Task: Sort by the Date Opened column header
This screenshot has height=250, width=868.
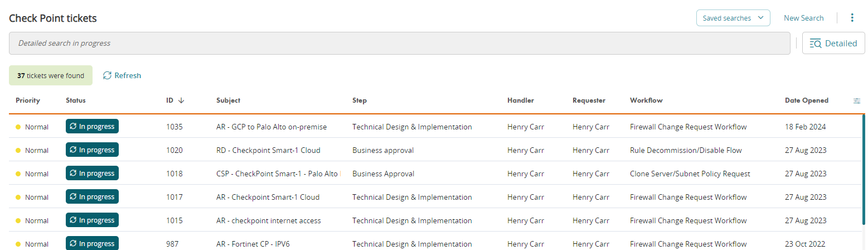Action: tap(806, 100)
